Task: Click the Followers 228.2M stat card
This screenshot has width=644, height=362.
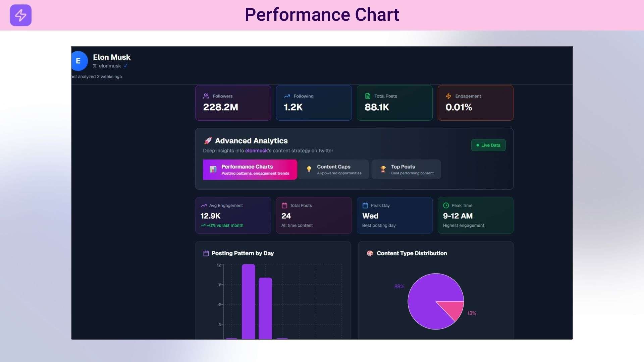Action: 233,103
